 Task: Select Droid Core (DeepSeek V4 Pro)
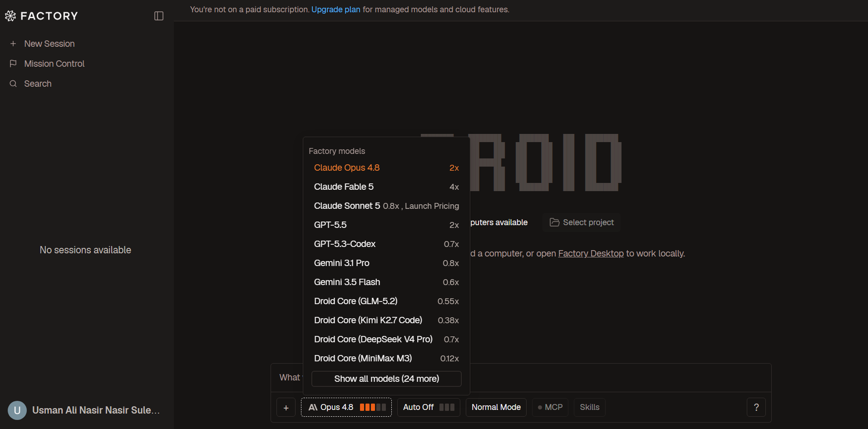click(x=386, y=340)
